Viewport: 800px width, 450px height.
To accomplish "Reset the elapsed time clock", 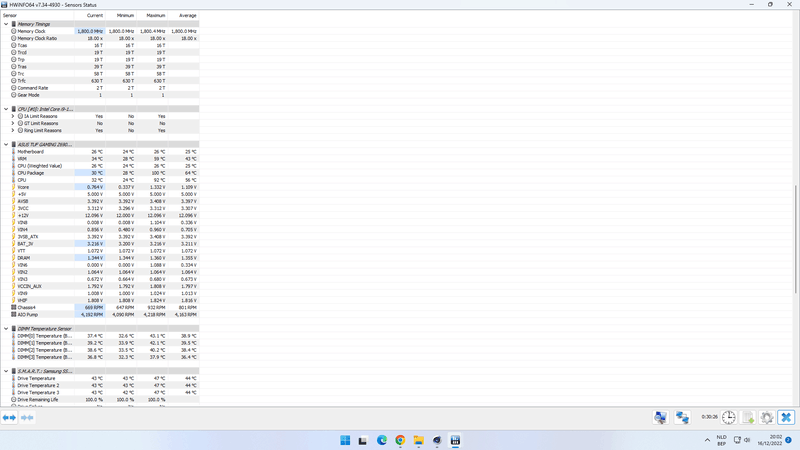I will coord(729,417).
